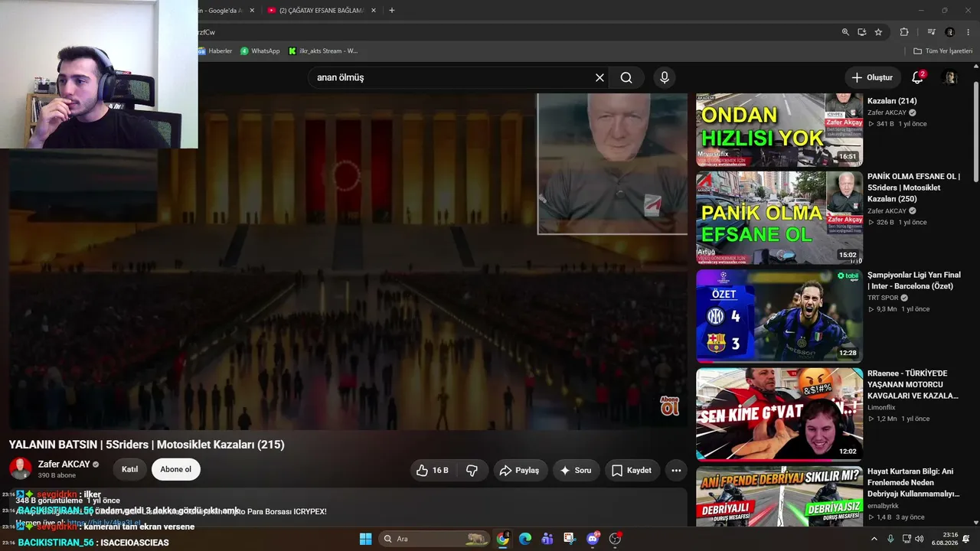This screenshot has width=980, height=551.
Task: Open the Windows notification bell in tray
Action: 966,539
